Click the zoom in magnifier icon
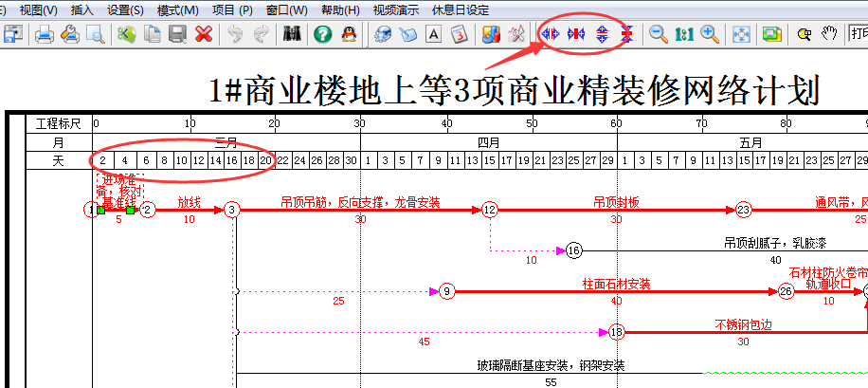868x388 pixels. coord(709,35)
